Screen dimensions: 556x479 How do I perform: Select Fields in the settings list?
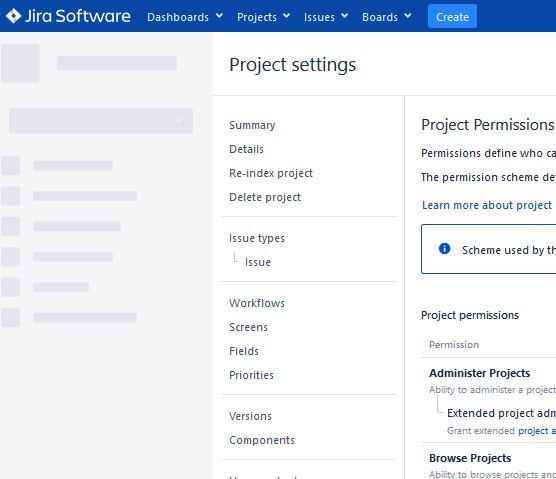(244, 351)
